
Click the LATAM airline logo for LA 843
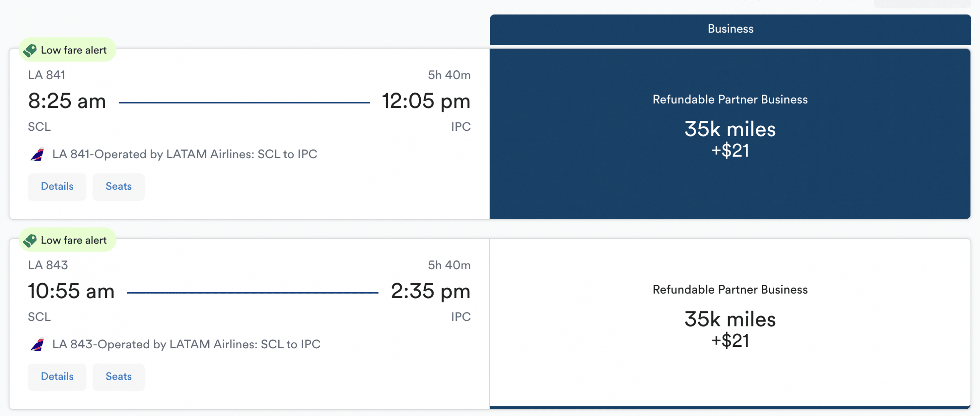point(37,344)
